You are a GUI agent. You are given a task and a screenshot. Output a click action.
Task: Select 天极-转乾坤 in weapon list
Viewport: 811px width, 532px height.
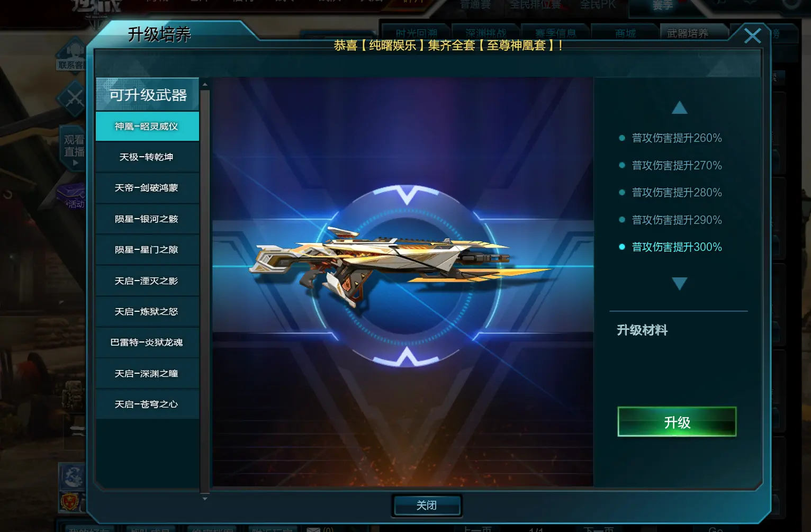(x=147, y=157)
